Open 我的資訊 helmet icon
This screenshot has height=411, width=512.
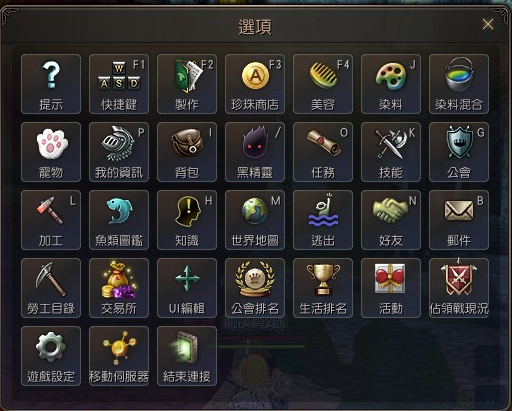click(119, 152)
